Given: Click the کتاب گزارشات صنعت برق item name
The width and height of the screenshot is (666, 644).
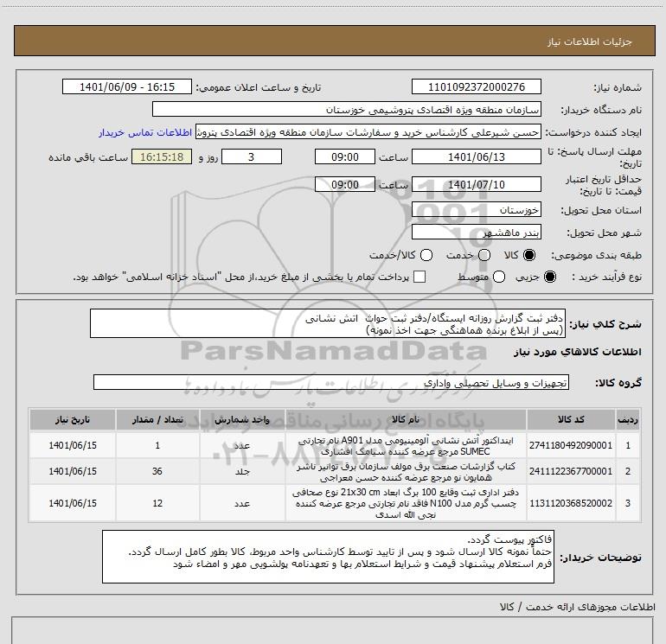Looking at the screenshot, I should click(x=406, y=472).
